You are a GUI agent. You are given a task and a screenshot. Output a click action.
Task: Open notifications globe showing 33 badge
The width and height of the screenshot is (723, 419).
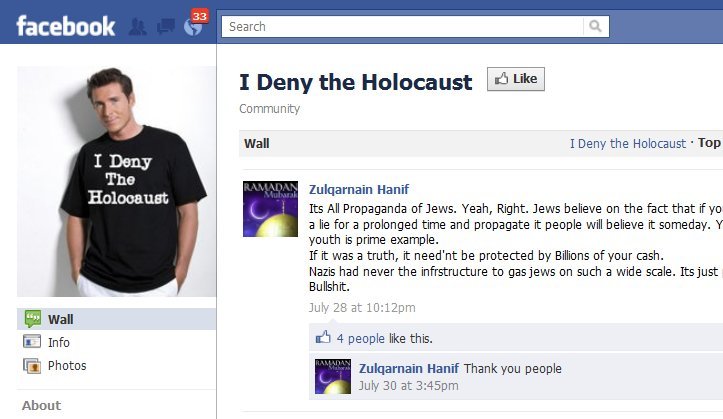tap(194, 25)
